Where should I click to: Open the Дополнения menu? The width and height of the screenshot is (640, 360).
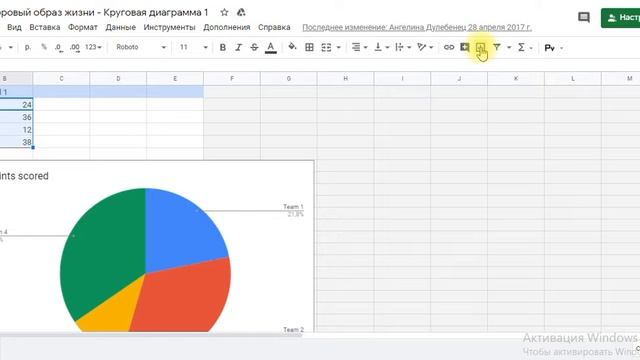coord(227,27)
